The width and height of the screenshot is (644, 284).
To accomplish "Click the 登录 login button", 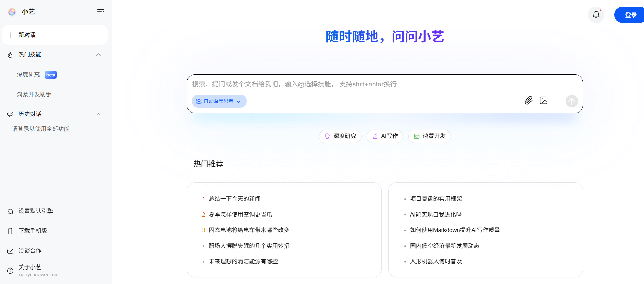I will 630,15.
